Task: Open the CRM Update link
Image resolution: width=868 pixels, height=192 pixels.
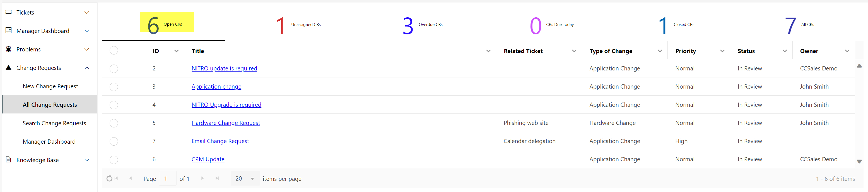Action: tap(208, 159)
